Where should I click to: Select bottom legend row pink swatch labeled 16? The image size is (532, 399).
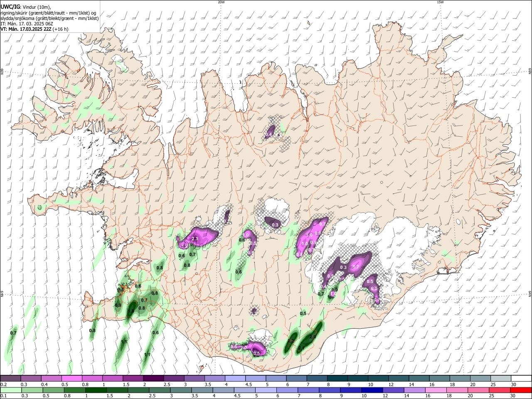pos(435,390)
